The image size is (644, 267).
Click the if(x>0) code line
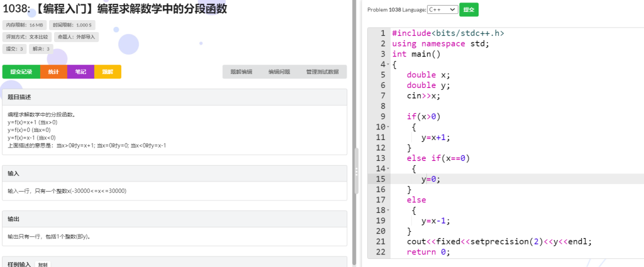point(423,117)
